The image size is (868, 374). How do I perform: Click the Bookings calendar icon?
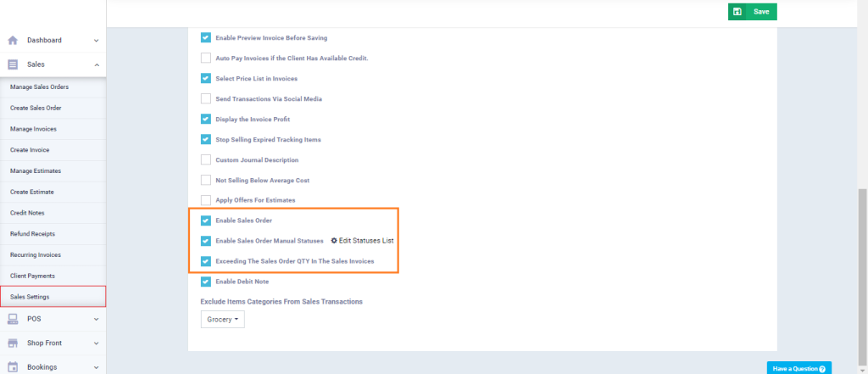pyautogui.click(x=13, y=366)
